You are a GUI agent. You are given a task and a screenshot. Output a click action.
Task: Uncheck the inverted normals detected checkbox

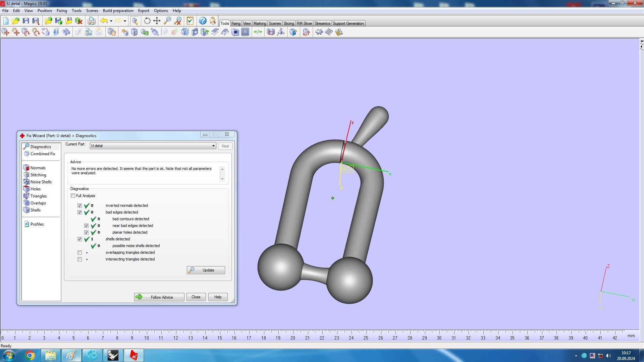click(80, 206)
